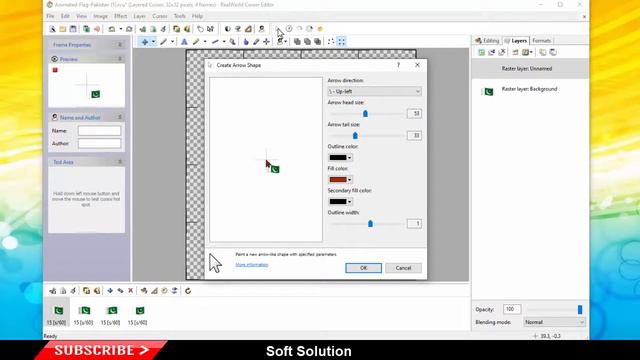Switch to the Layers tab
Screen dimensions: 640x360
pyautogui.click(x=516, y=41)
